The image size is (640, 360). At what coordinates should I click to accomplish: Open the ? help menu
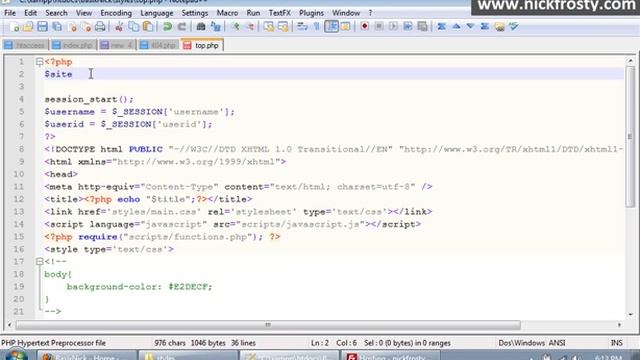370,13
